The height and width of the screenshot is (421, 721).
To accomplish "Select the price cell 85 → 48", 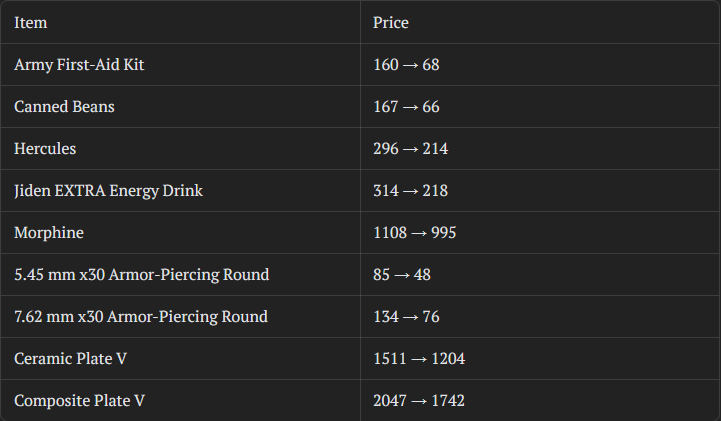I will coord(402,274).
